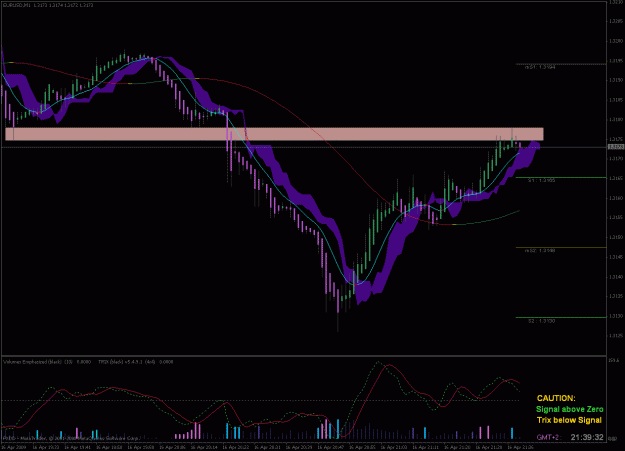Select the pink resistance zone rectangle

[274, 134]
